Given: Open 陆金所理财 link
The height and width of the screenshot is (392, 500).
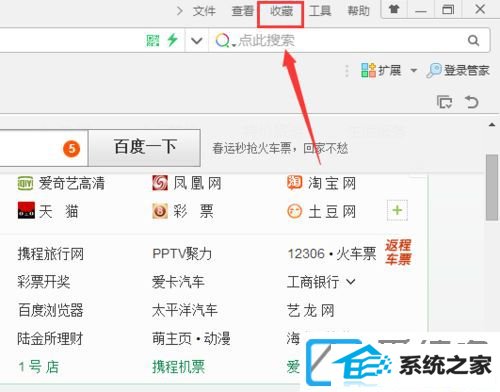Looking at the screenshot, I should click(50, 339).
